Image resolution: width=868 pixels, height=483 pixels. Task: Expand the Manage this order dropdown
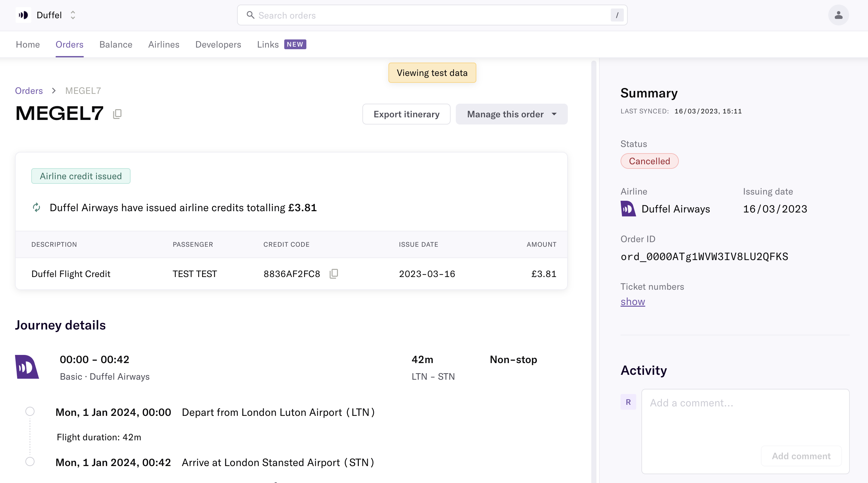click(x=511, y=114)
